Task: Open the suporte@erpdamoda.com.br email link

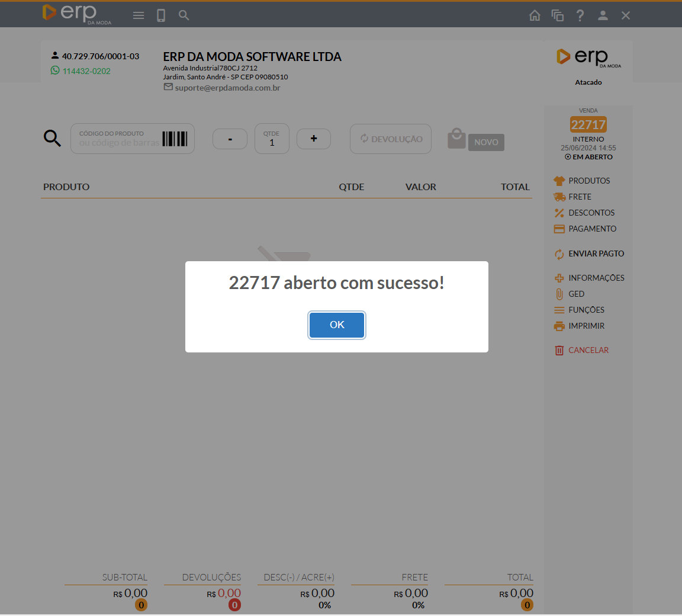Action: click(x=227, y=88)
